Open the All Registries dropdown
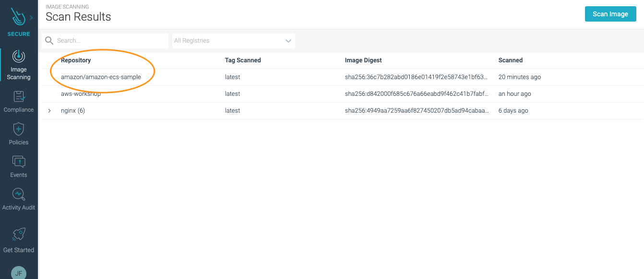 (234, 41)
